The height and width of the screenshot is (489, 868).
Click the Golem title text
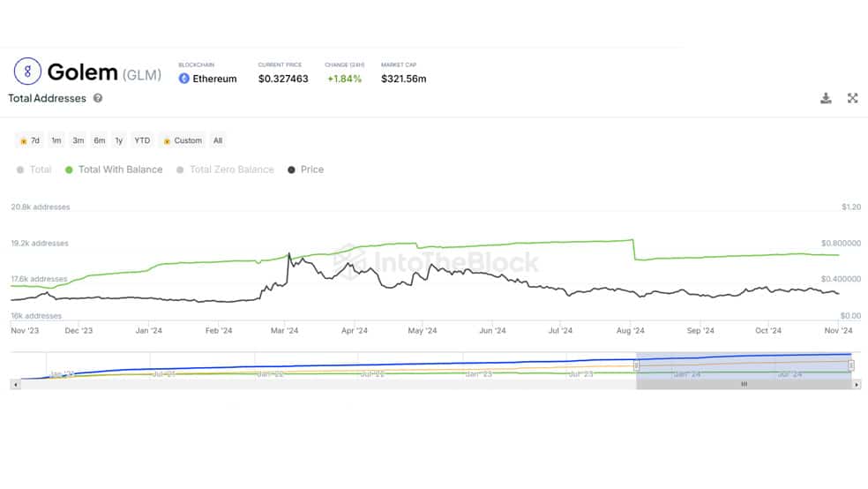click(83, 72)
